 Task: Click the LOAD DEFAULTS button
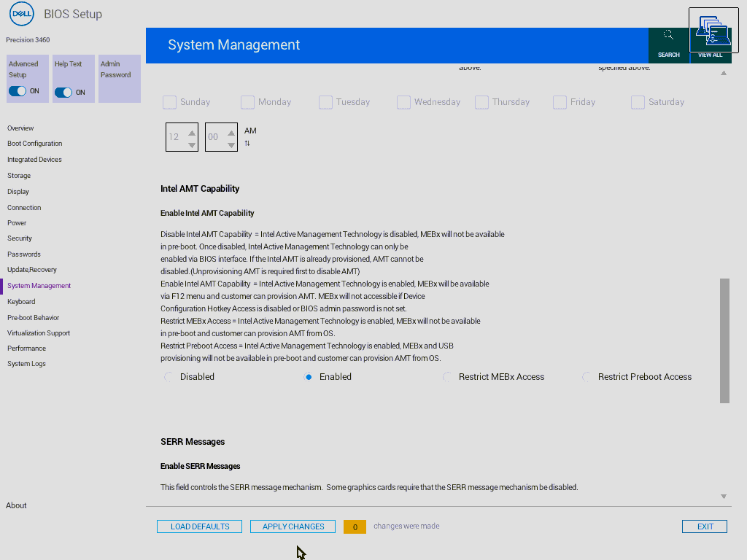(x=199, y=526)
